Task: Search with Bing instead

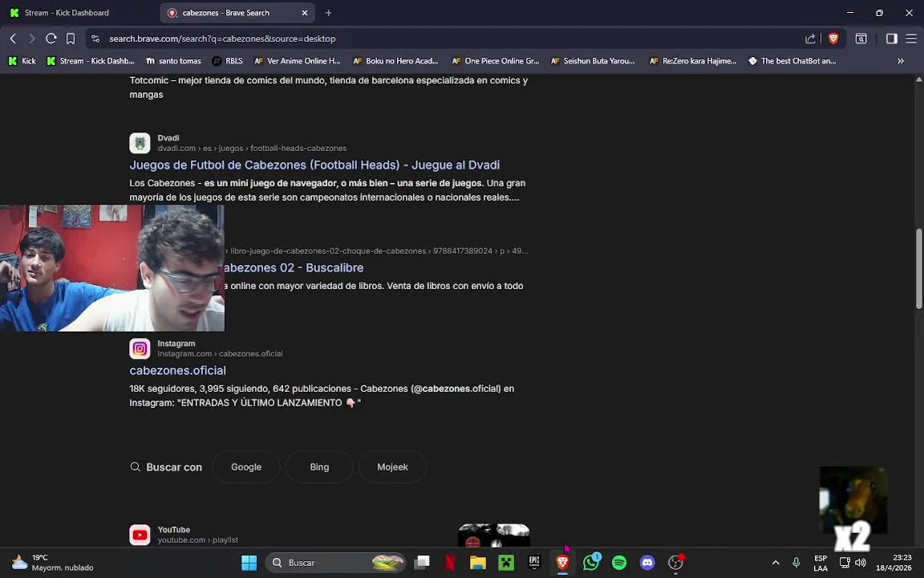Action: (x=319, y=467)
